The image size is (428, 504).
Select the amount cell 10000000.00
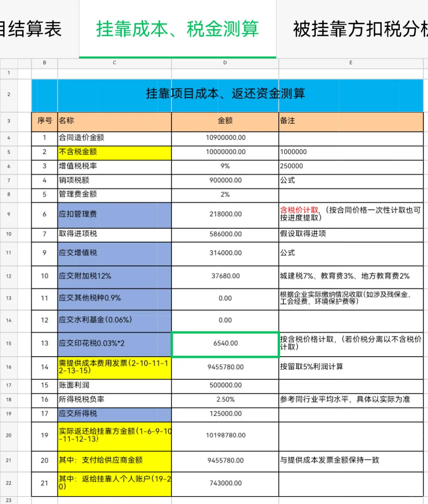tap(225, 152)
